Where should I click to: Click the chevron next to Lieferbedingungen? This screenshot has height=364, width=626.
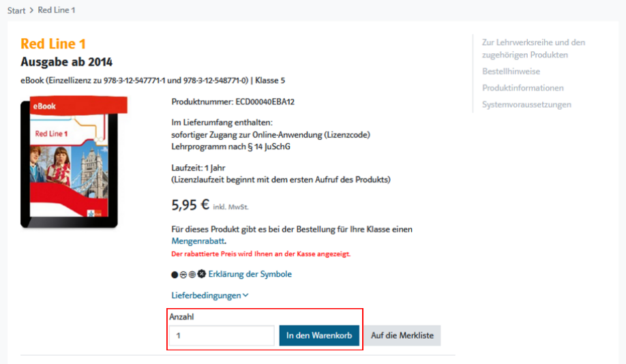[245, 295]
